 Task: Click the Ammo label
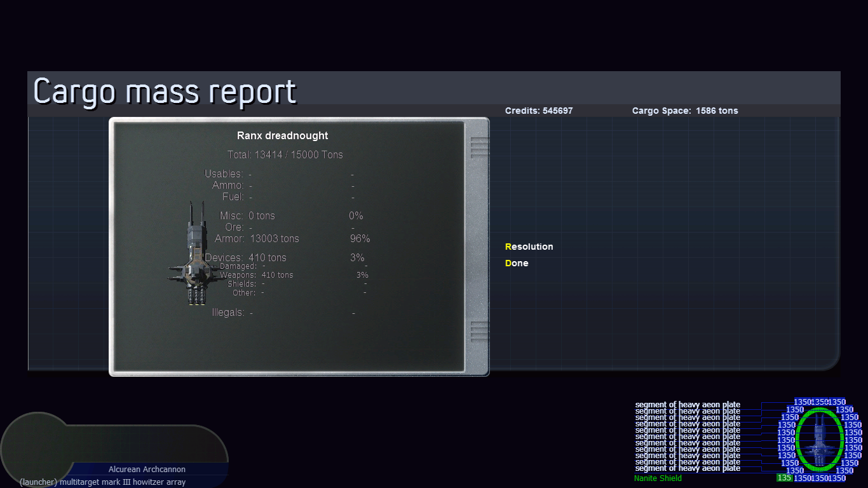pyautogui.click(x=228, y=185)
